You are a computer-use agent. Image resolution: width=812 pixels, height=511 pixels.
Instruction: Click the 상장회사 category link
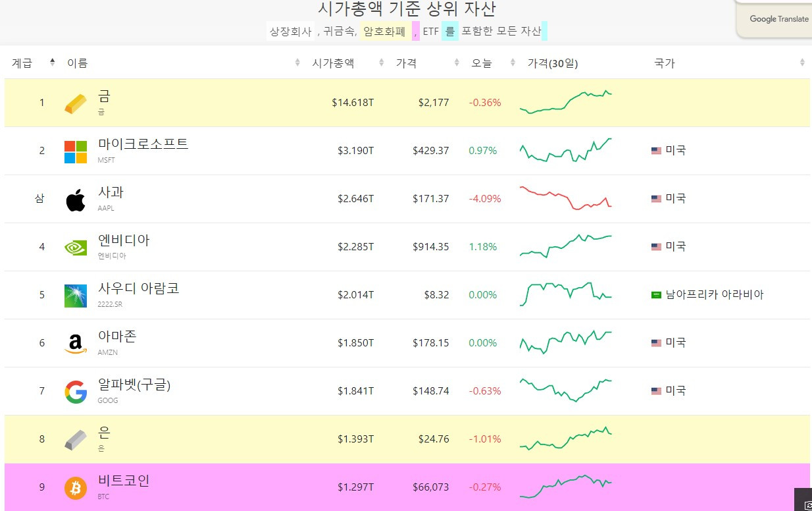(290, 31)
